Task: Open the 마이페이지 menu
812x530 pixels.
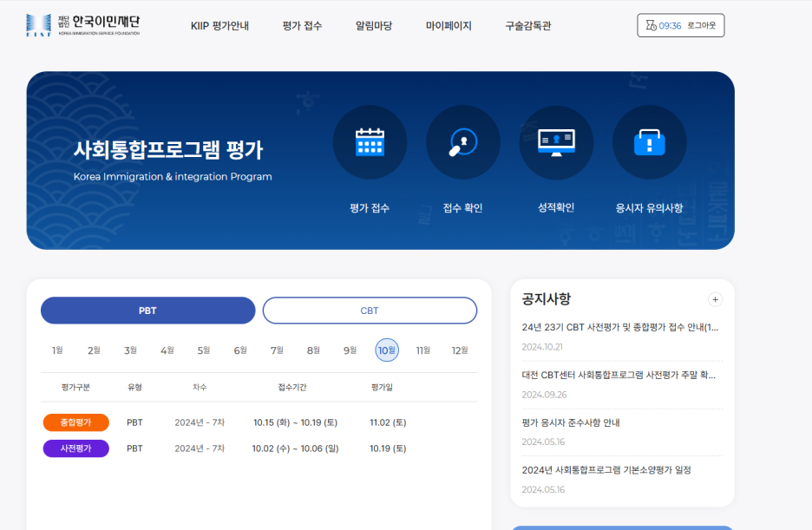Action: pos(449,26)
